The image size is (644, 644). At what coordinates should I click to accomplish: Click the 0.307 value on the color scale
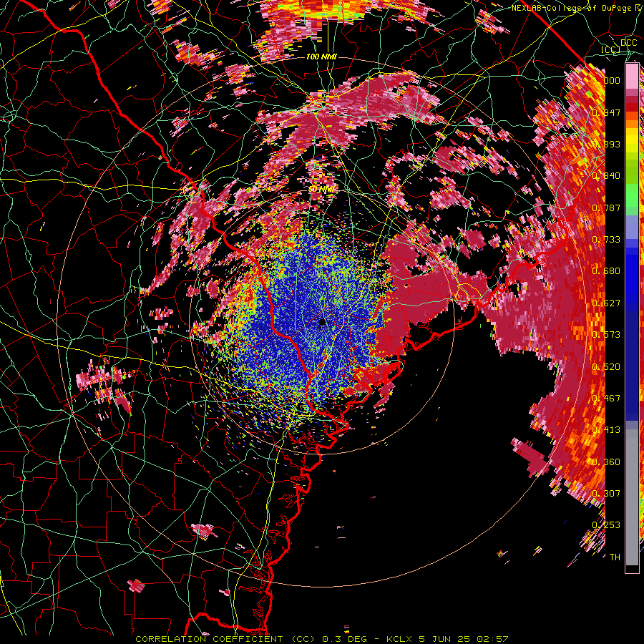[606, 493]
